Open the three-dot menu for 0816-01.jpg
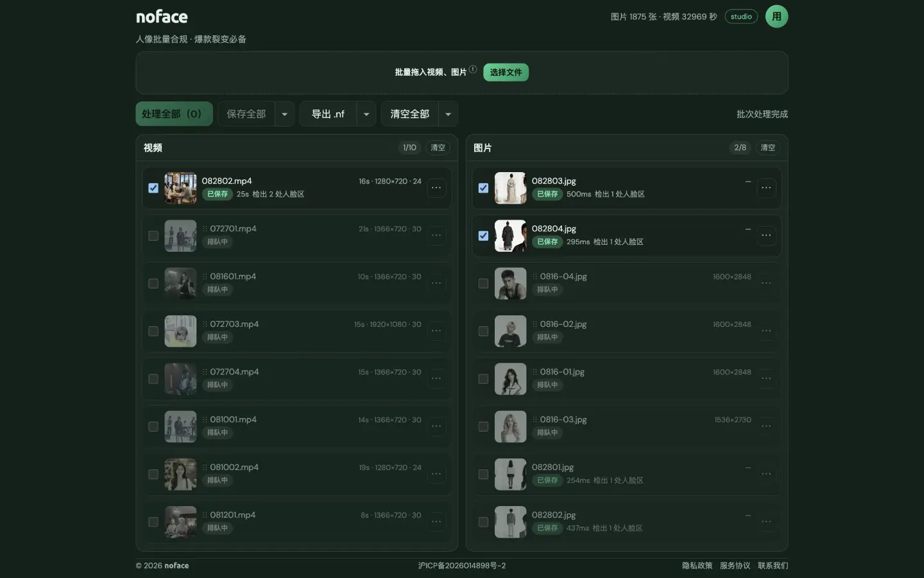 766,379
